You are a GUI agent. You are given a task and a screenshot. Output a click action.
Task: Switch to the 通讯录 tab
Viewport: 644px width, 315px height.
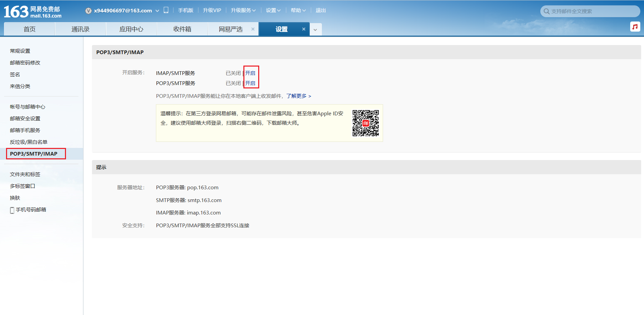coord(80,29)
